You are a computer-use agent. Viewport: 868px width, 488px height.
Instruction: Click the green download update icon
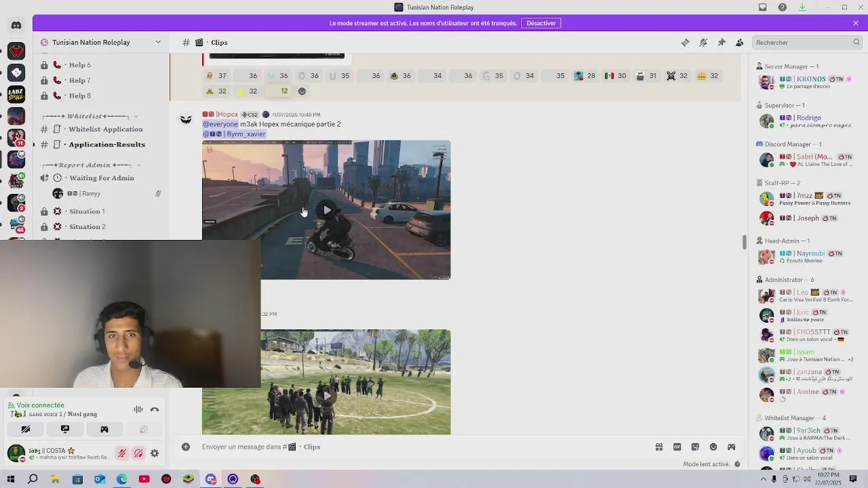pyautogui.click(x=802, y=7)
